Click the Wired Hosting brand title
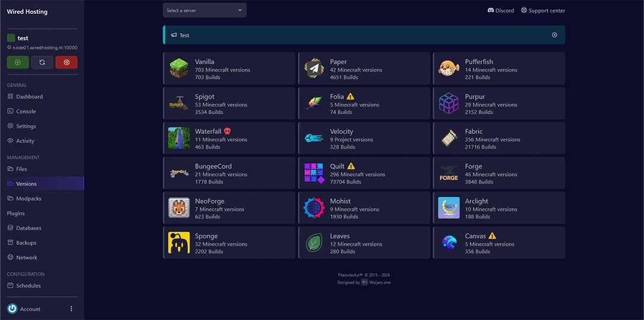Viewport: 644px width, 320px height. click(27, 11)
